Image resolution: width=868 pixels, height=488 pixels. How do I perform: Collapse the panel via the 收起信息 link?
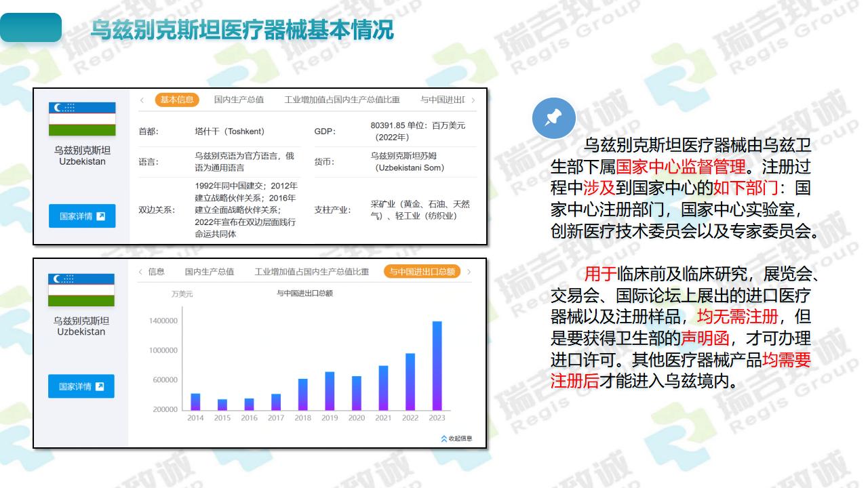[x=460, y=439]
